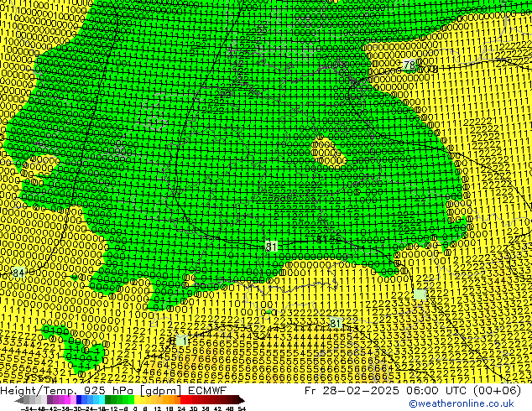Click the 'Height/Temp. 925 hPa [gdpm] ECMWF' title
532x411 pixels.
pyautogui.click(x=113, y=390)
